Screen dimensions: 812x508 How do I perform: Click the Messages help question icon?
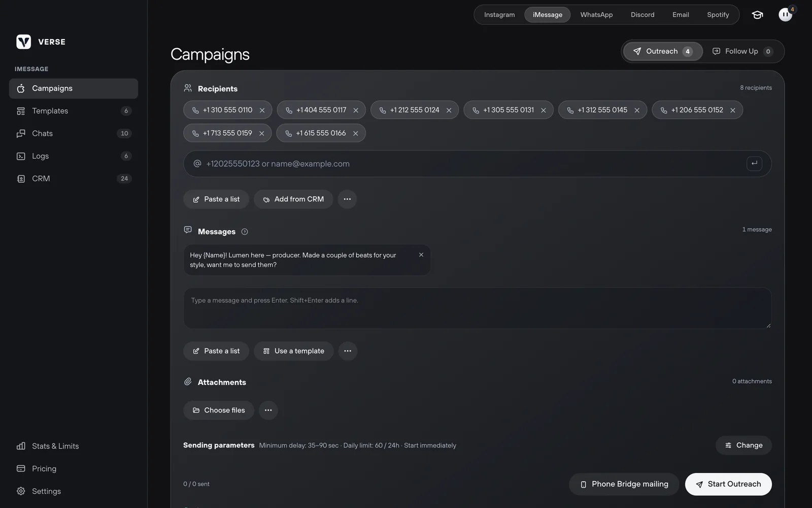click(245, 232)
